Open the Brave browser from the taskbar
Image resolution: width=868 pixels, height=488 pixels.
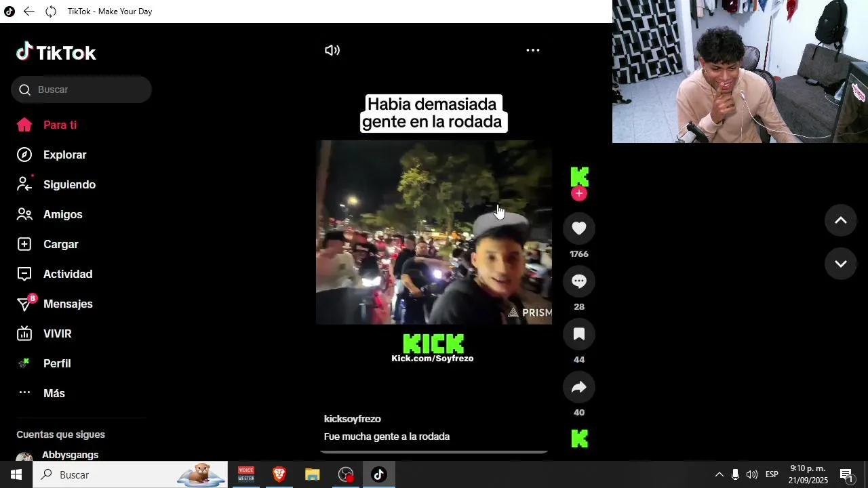pos(279,474)
